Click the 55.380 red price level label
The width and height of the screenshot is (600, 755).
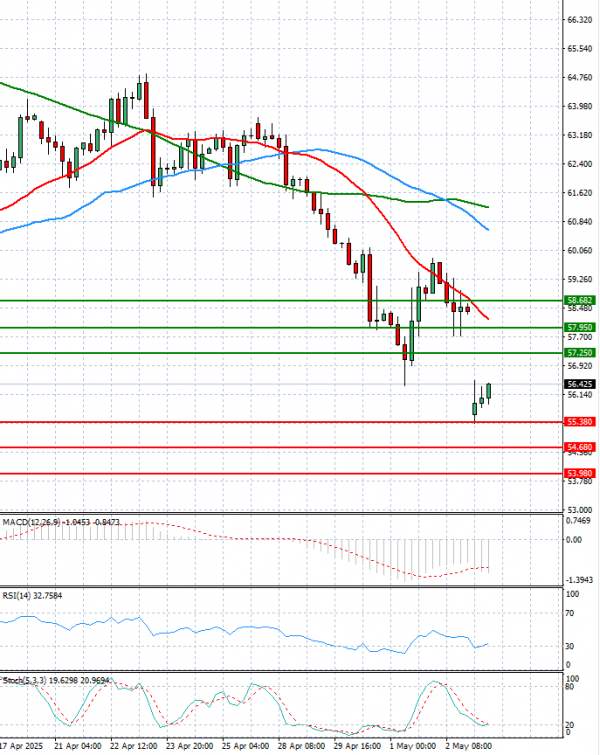pyautogui.click(x=580, y=422)
